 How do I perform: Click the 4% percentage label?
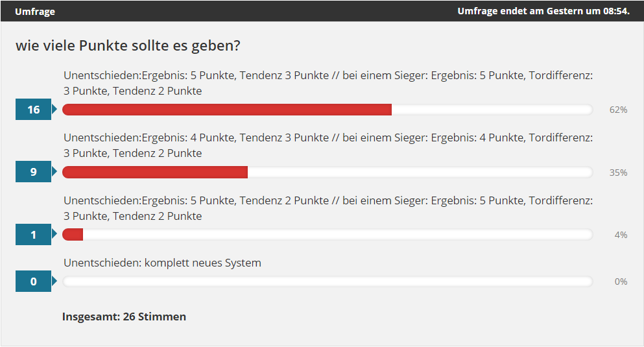point(621,235)
